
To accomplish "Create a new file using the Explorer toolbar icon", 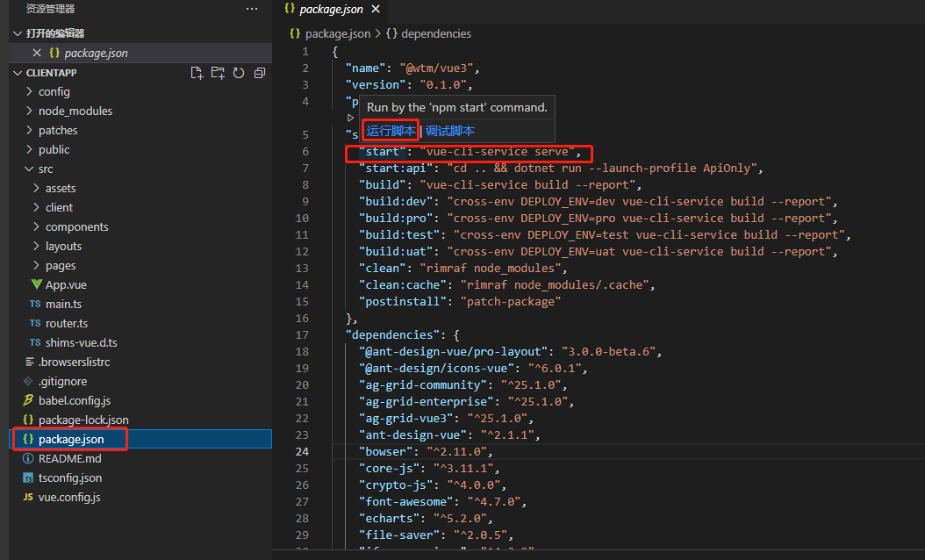I will pyautogui.click(x=197, y=73).
